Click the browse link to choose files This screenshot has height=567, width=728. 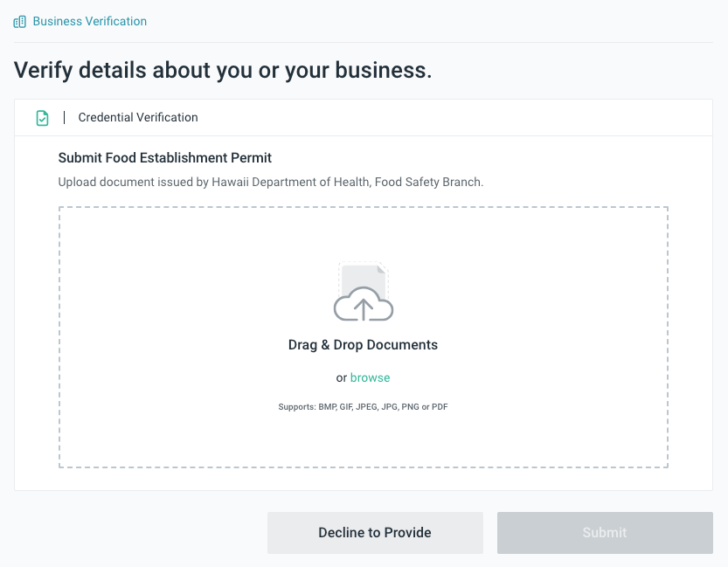pos(370,377)
